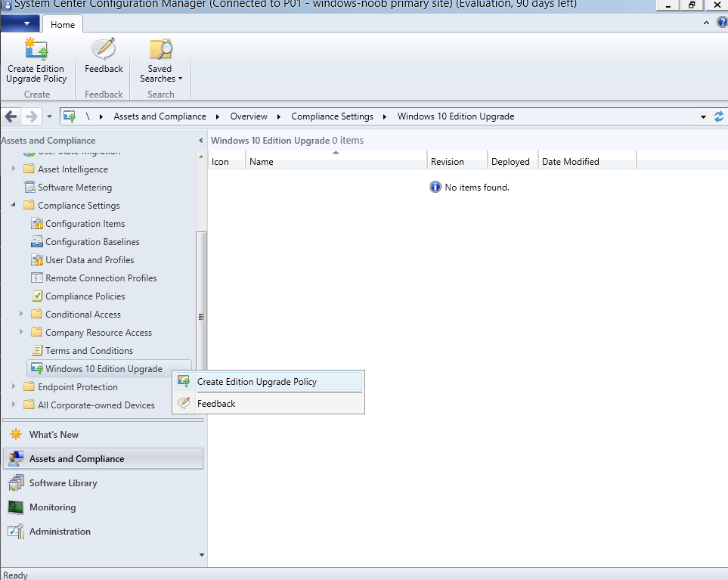Click the Icon column header
The width and height of the screenshot is (728, 580).
(x=227, y=162)
